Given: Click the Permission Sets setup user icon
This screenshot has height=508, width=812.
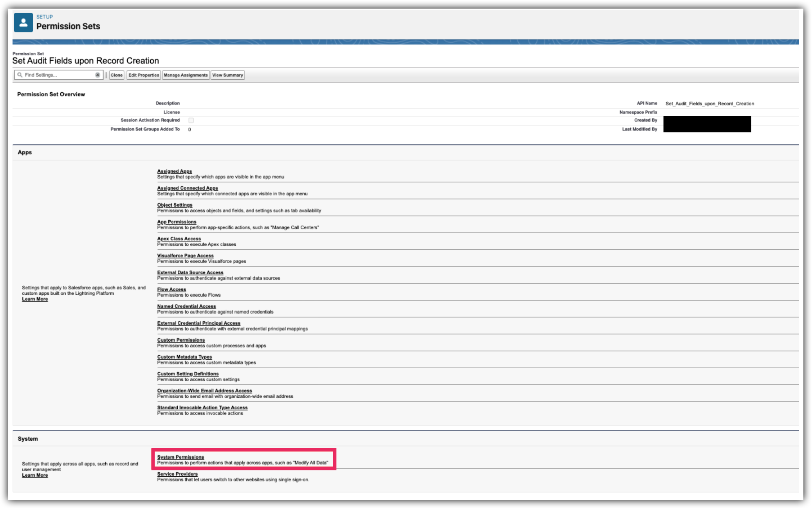Looking at the screenshot, I should point(23,23).
